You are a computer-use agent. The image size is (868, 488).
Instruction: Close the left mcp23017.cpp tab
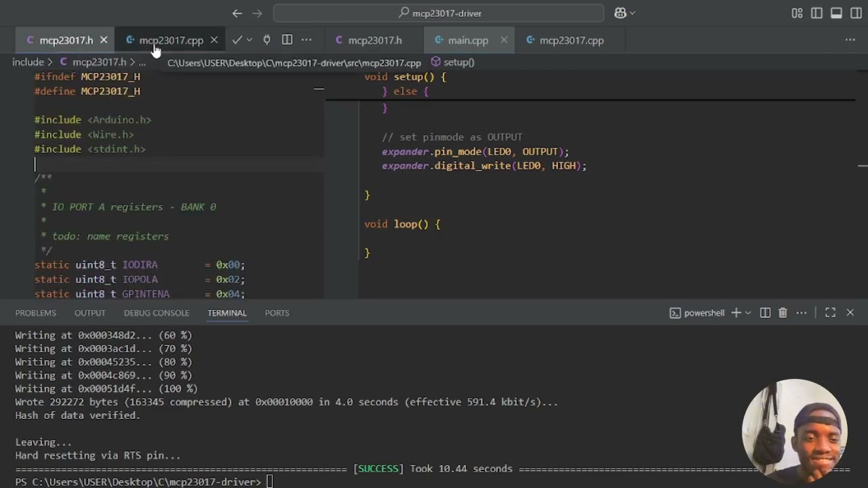coord(214,40)
